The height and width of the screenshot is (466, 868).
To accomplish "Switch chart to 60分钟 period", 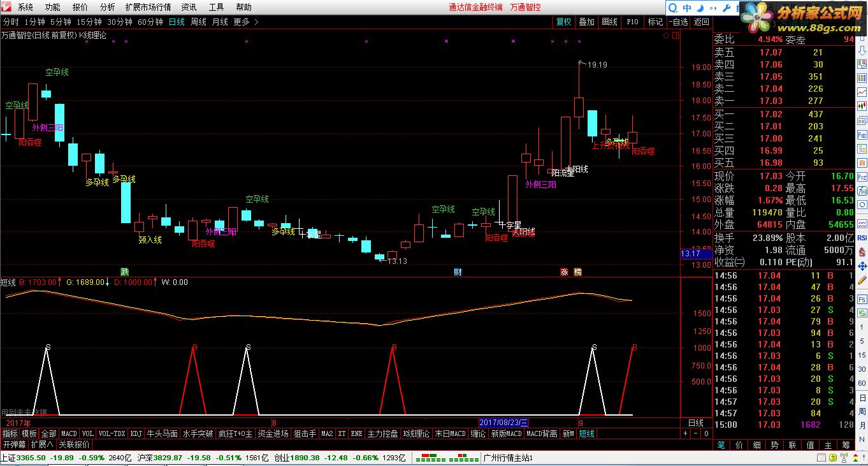I will coord(150,22).
